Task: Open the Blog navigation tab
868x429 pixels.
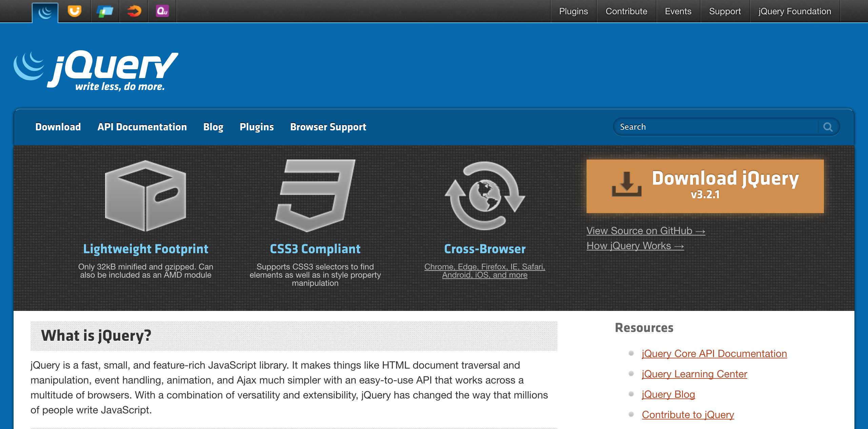Action: coord(213,127)
